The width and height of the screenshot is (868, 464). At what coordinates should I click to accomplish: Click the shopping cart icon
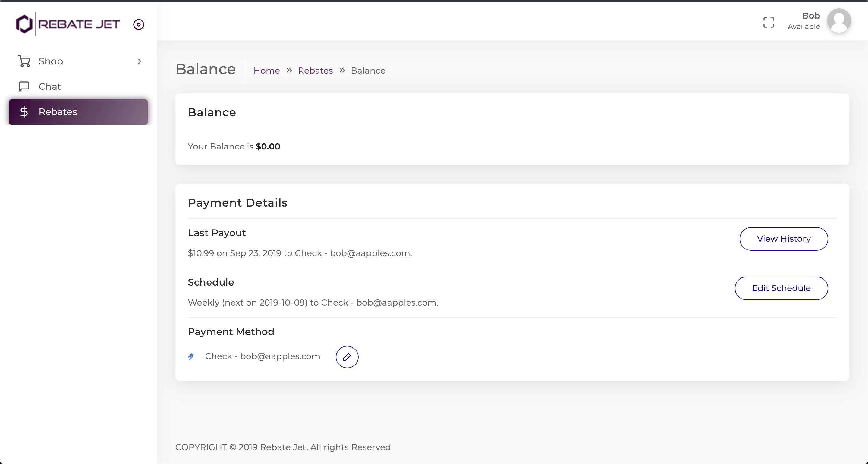pyautogui.click(x=24, y=61)
